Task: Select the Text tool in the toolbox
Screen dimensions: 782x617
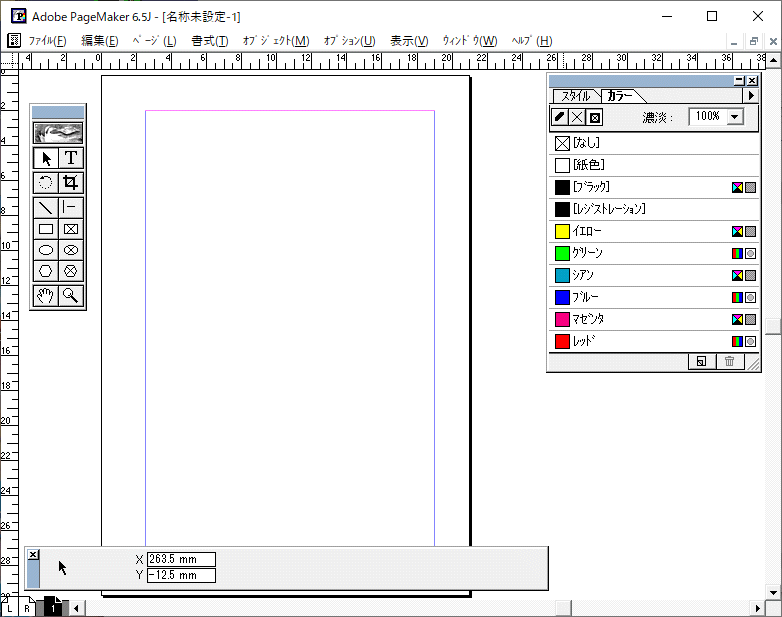Action: (71, 158)
